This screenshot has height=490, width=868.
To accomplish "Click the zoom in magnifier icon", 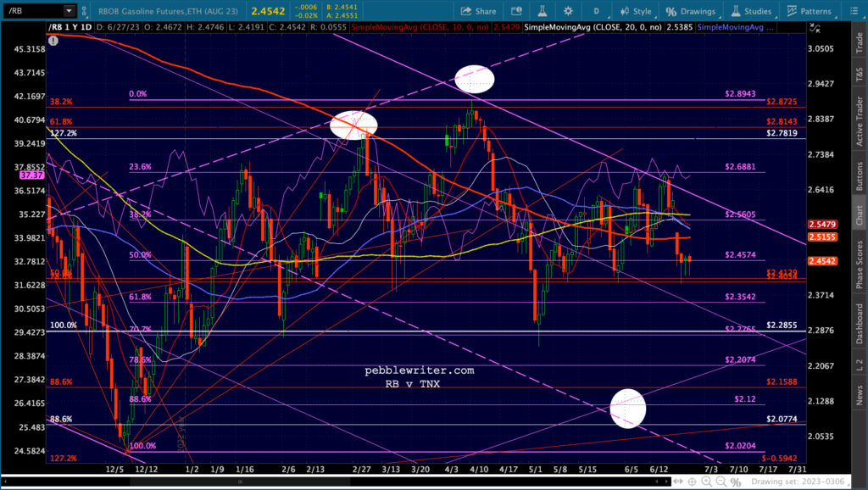I will pos(707,482).
